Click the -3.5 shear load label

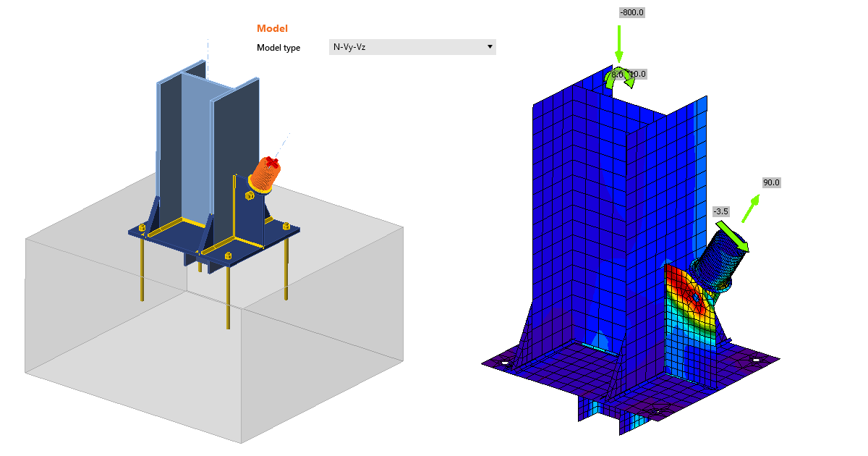(x=720, y=211)
